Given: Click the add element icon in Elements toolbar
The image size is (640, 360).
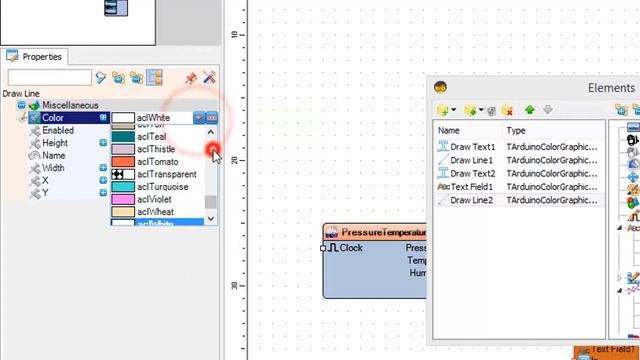Looking at the screenshot, I should (x=442, y=110).
